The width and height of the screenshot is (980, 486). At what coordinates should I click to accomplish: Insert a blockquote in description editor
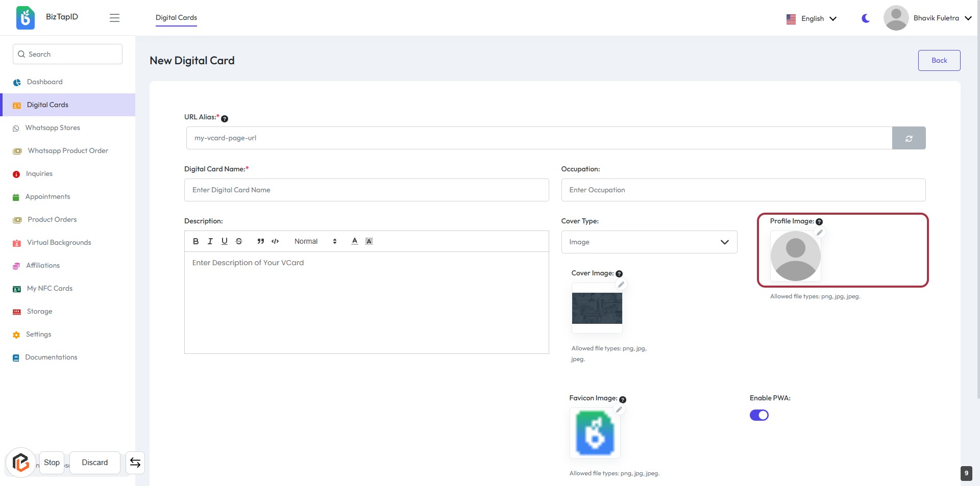coord(260,241)
